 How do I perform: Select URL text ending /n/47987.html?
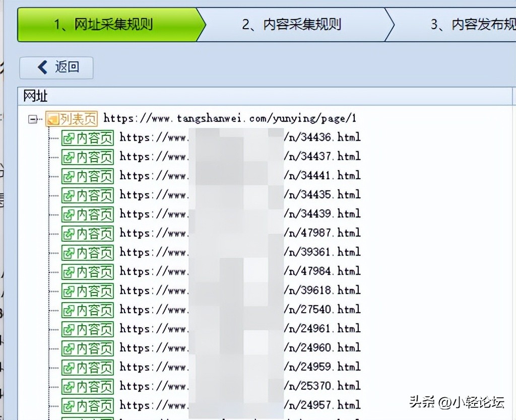[x=240, y=233]
